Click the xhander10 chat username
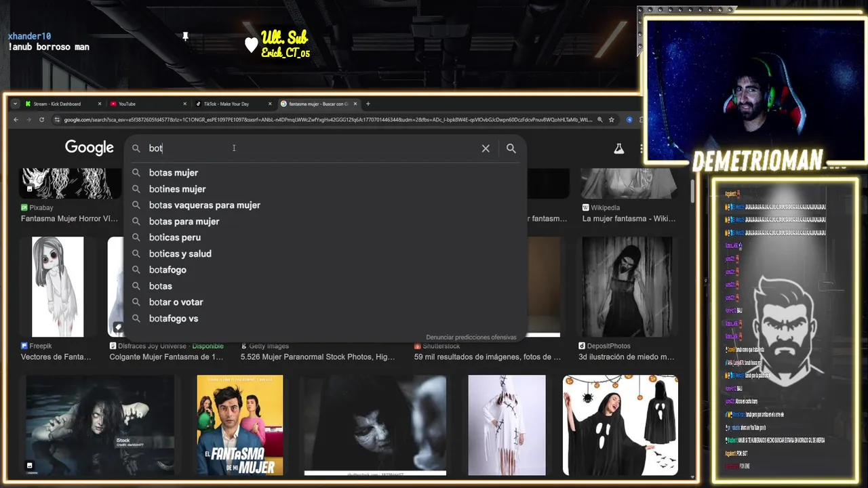 point(29,36)
